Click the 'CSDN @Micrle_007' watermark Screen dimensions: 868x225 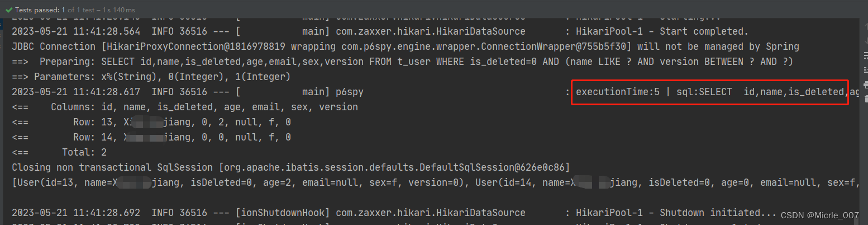pyautogui.click(x=819, y=215)
